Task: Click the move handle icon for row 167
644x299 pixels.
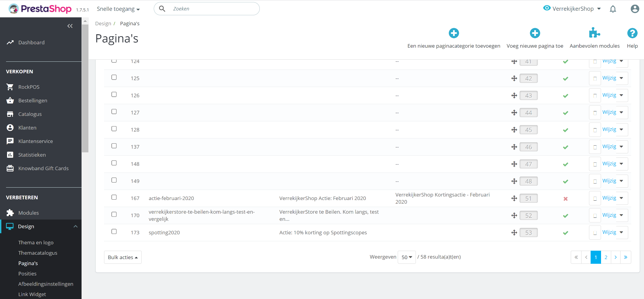Action: point(514,198)
